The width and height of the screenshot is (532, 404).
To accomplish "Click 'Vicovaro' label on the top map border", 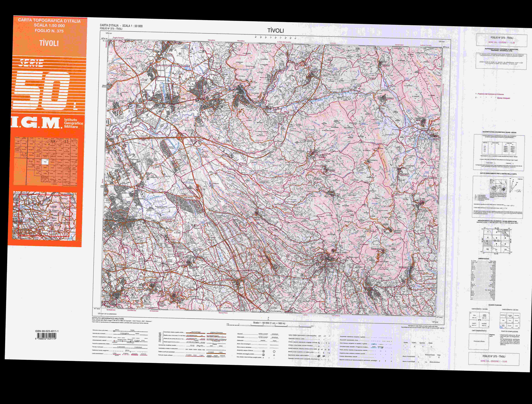I will point(333,43).
